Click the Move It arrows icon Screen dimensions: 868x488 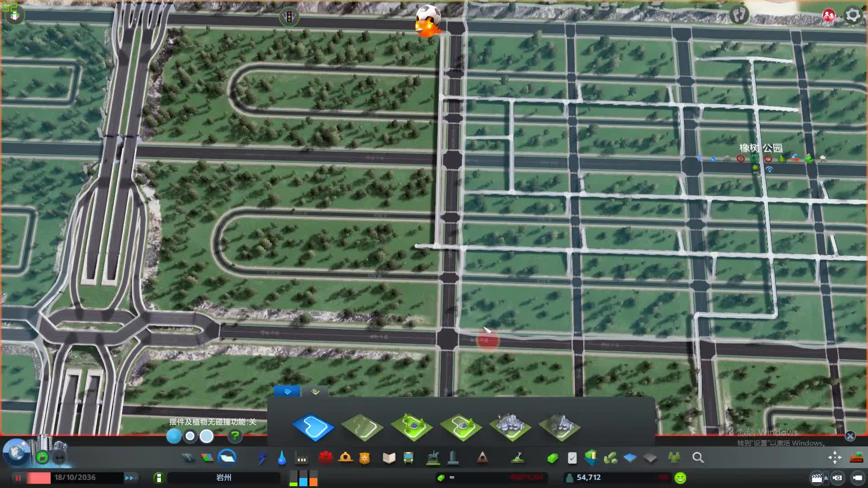(835, 458)
